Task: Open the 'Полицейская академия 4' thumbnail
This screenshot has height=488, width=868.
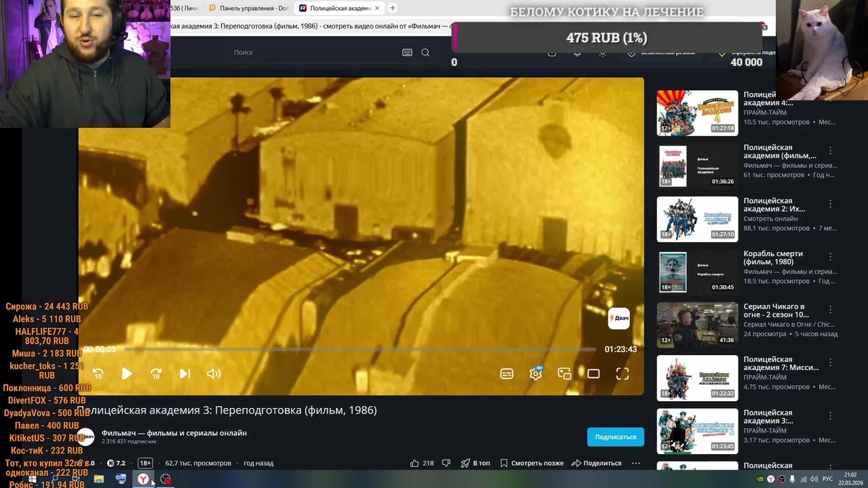Action: (x=697, y=113)
